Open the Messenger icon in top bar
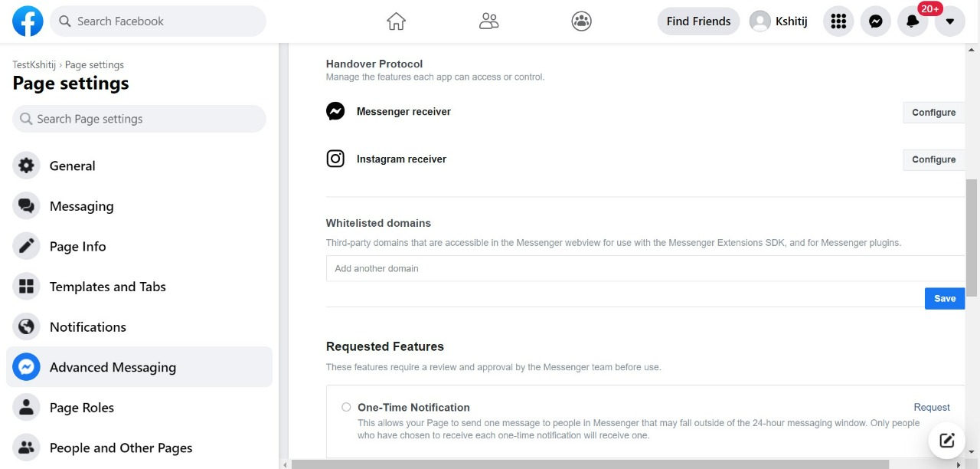This screenshot has width=980, height=469. (x=875, y=21)
